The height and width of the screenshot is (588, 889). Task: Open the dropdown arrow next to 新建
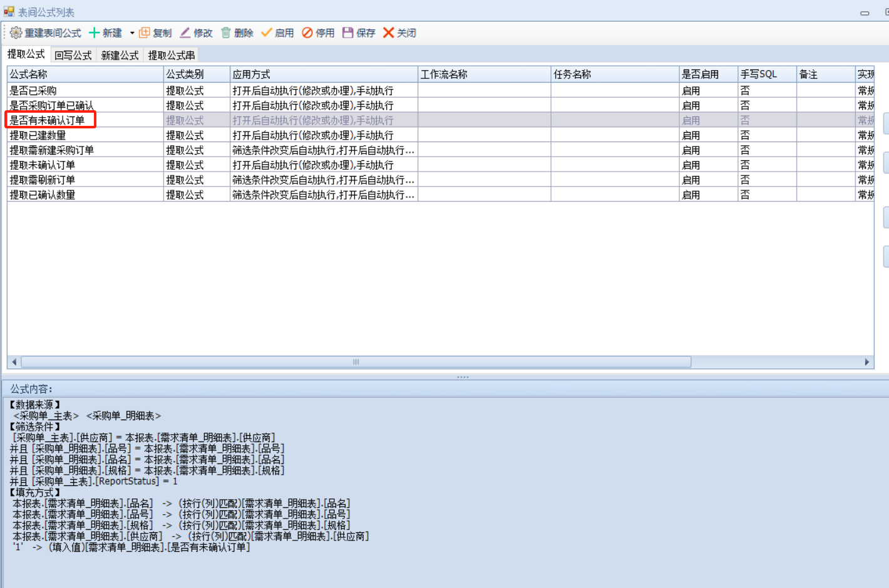click(x=132, y=33)
